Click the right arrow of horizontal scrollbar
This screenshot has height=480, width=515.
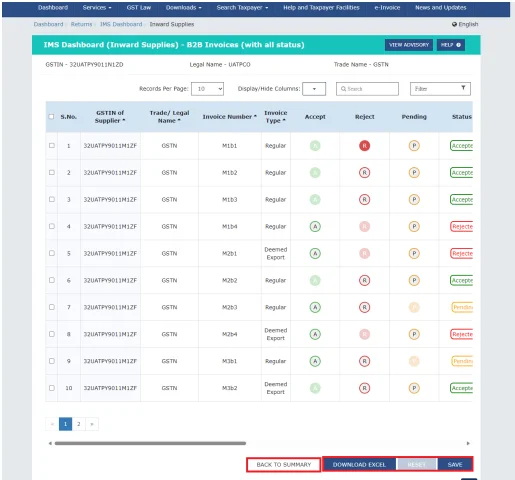point(468,443)
